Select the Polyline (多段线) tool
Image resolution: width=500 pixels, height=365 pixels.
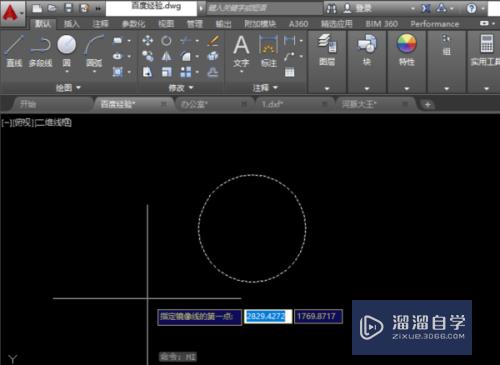click(x=40, y=50)
